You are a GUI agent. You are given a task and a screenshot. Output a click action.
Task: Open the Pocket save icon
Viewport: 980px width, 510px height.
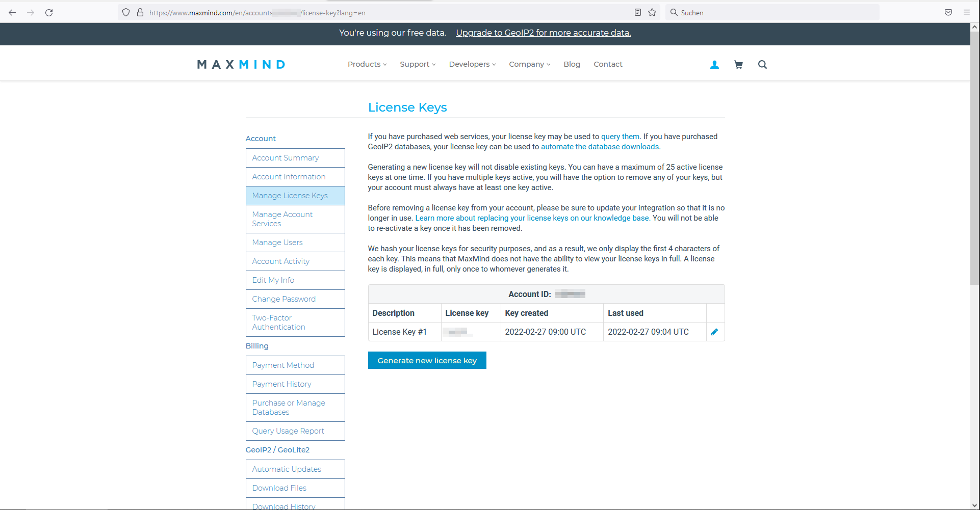pyautogui.click(x=948, y=13)
